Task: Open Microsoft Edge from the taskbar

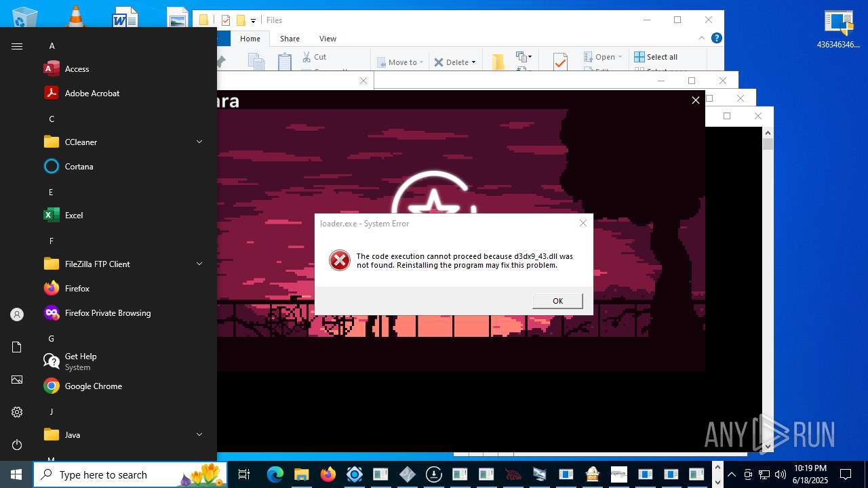Action: click(275, 474)
